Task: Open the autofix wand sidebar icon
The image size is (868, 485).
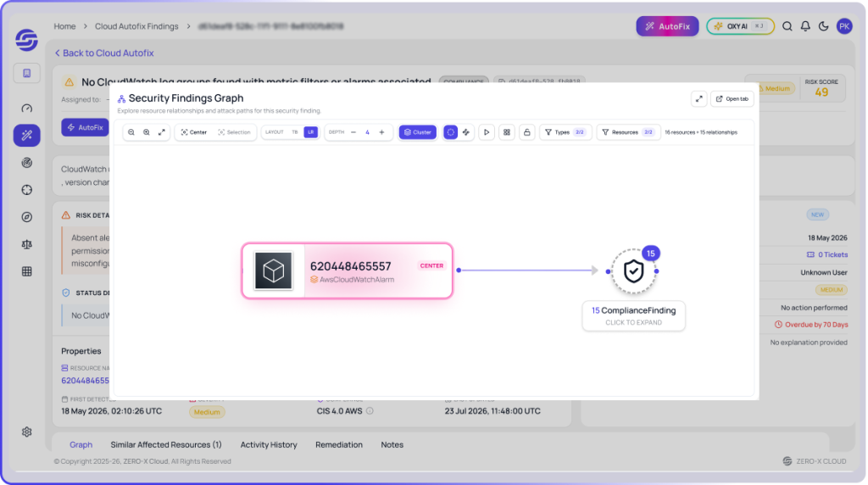Action: point(26,135)
